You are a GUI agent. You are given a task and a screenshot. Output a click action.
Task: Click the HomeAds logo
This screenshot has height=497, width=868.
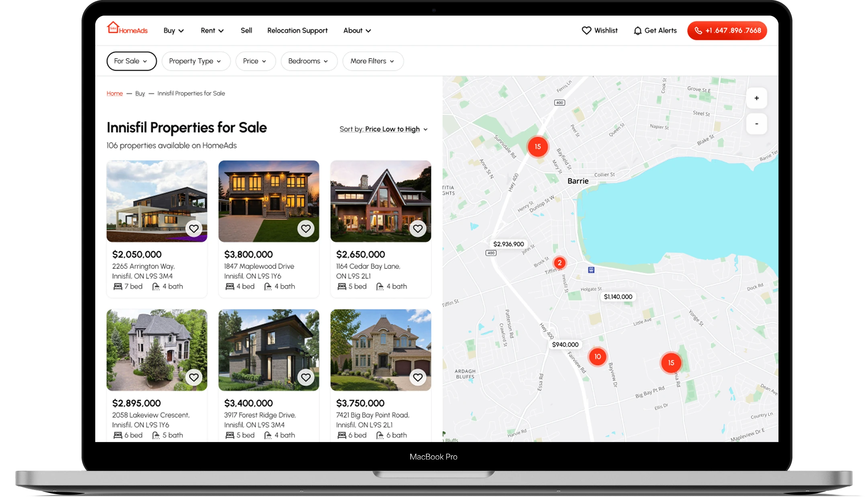[127, 28]
